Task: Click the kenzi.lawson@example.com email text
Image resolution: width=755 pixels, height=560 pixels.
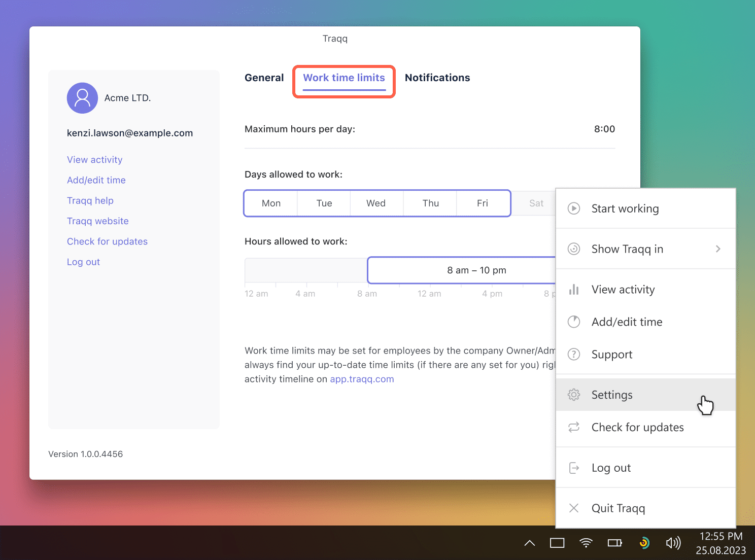Action: [130, 133]
